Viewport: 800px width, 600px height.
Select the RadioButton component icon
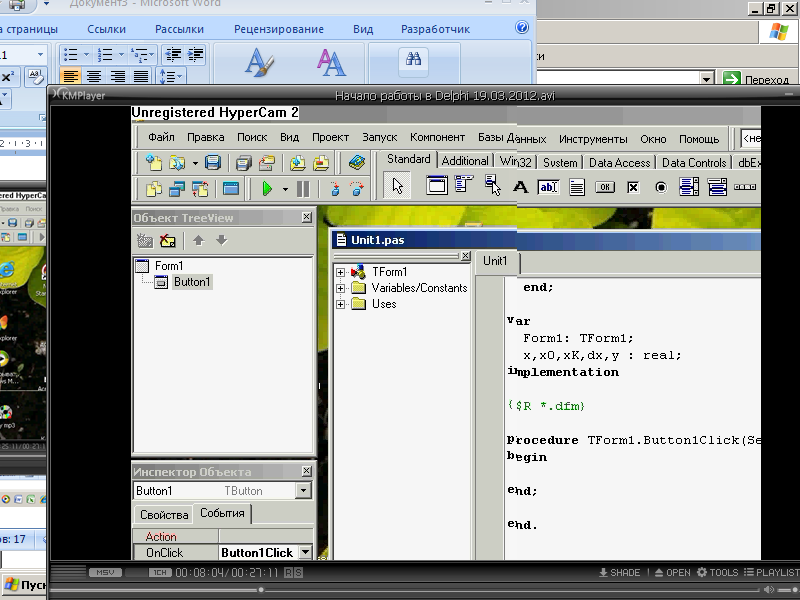(661, 187)
